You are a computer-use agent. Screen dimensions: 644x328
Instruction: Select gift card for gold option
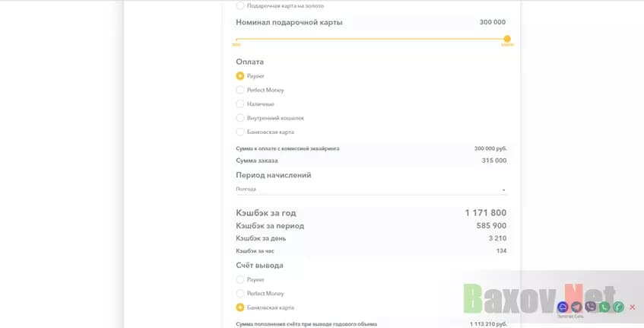click(x=240, y=6)
